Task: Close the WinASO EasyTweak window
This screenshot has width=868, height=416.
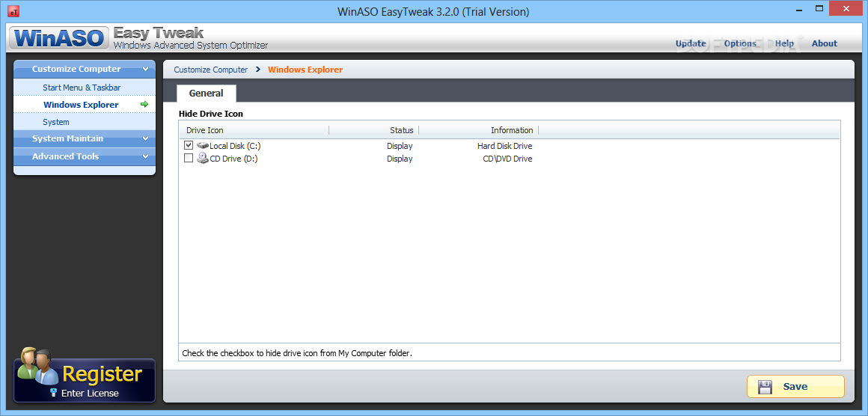Action: pos(846,9)
